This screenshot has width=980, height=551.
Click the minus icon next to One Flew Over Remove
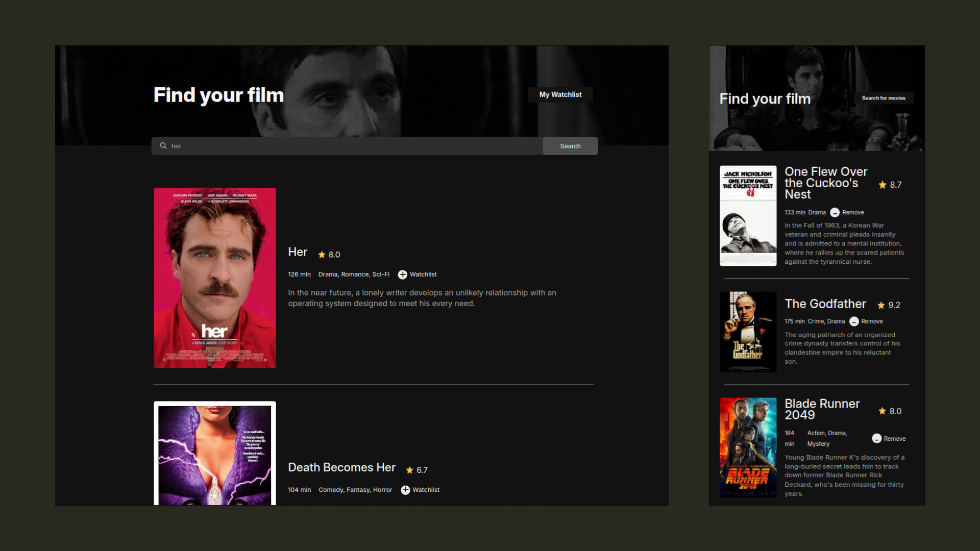point(835,212)
